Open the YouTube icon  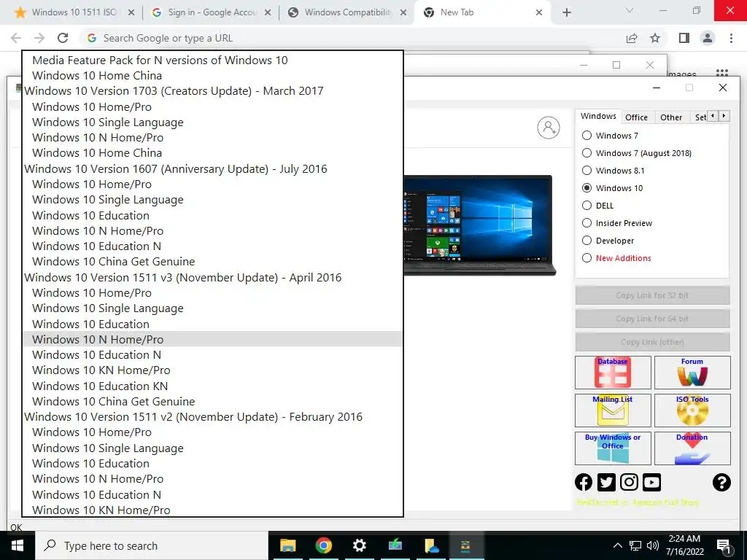[651, 483]
